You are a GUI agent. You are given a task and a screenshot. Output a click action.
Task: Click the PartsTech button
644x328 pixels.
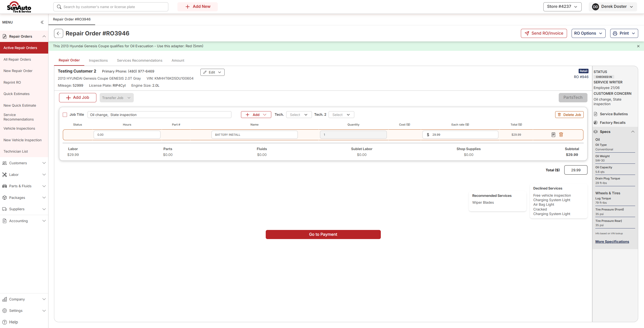573,98
